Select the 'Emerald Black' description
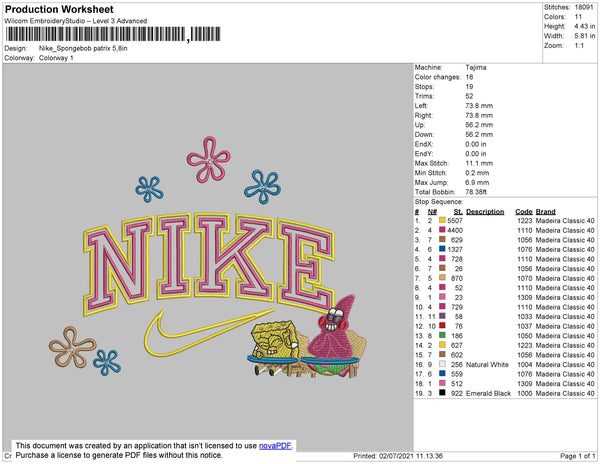 click(x=488, y=393)
